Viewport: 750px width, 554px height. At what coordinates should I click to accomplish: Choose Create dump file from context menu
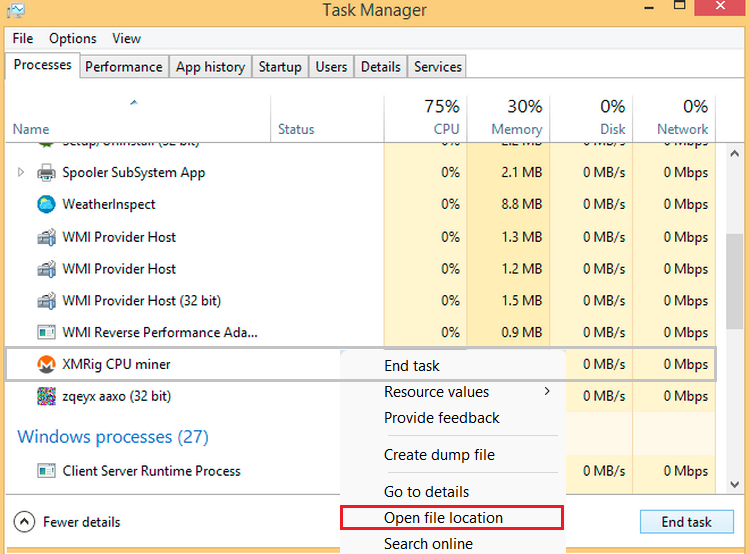439,455
